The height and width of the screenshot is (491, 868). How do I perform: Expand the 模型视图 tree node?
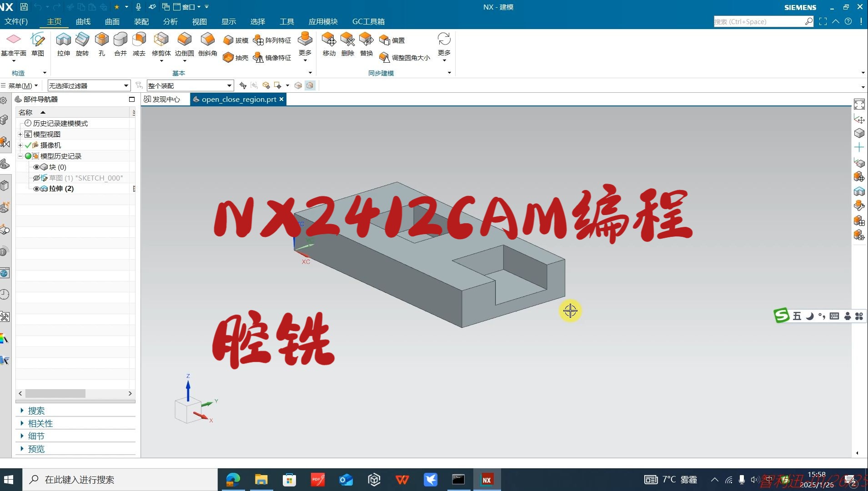[20, 134]
